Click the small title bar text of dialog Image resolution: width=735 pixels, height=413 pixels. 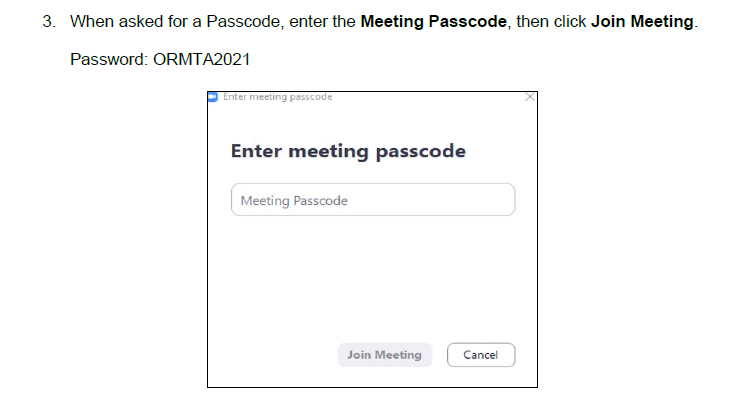tap(277, 97)
